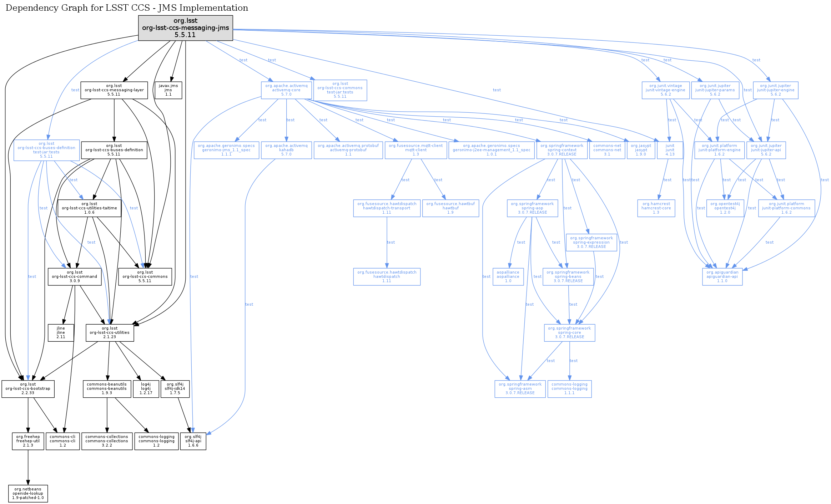Click the junit-vintage-engine 5.6.2 node
The width and height of the screenshot is (831, 504).
click(x=665, y=90)
